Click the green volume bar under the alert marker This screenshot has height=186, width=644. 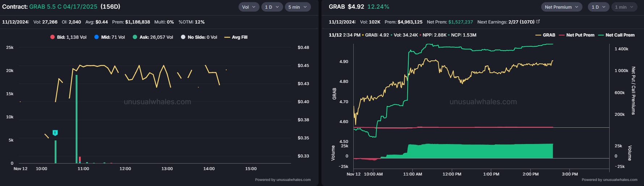pyautogui.click(x=55, y=152)
